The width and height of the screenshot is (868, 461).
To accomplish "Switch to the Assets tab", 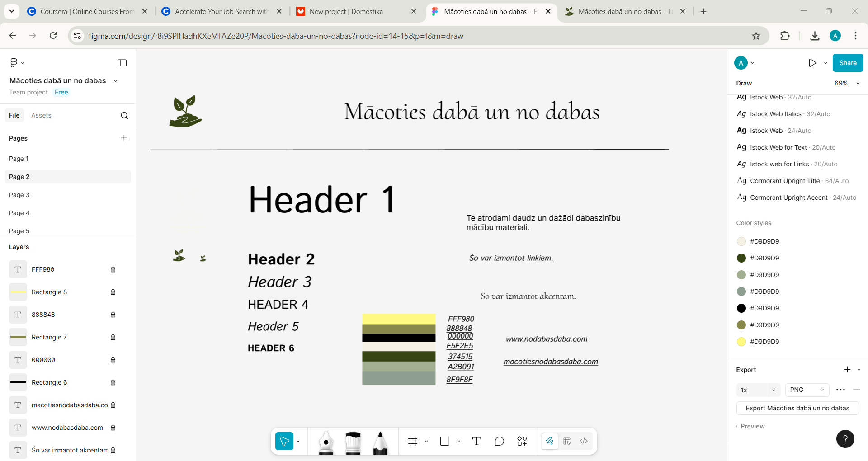I will [41, 116].
